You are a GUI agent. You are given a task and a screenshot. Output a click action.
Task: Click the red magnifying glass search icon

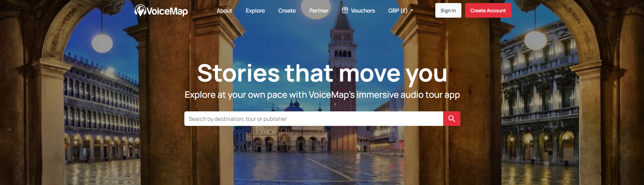point(452,119)
